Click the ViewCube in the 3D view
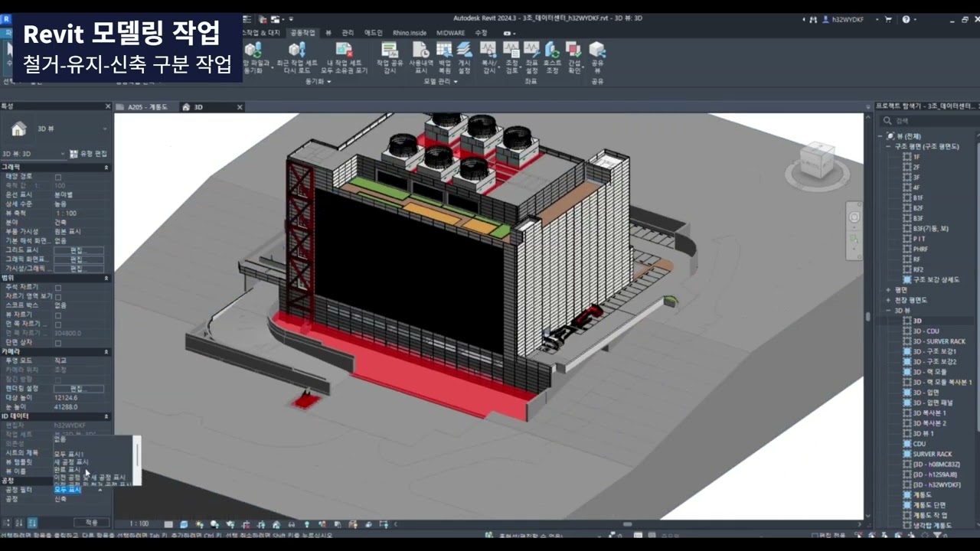 click(x=816, y=160)
